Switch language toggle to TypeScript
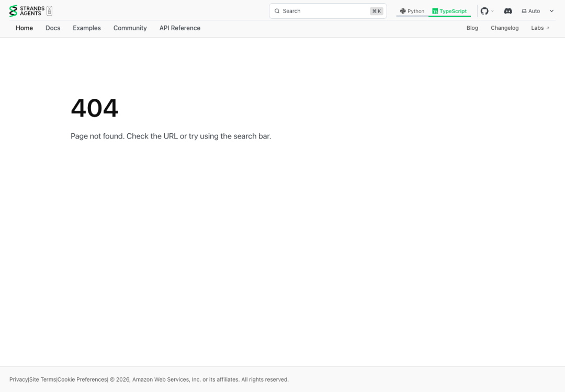Screen dimensions: 565x392 (449, 11)
